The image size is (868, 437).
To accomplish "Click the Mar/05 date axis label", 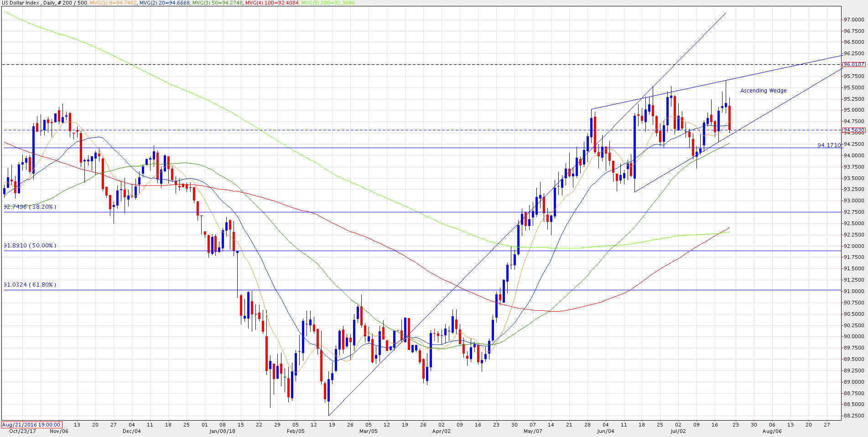I will (x=369, y=431).
